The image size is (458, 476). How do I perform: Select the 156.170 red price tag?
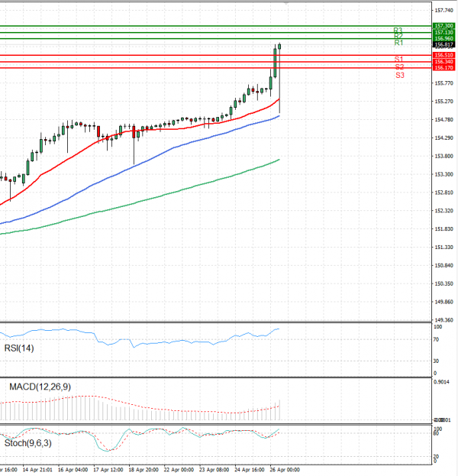click(x=443, y=68)
